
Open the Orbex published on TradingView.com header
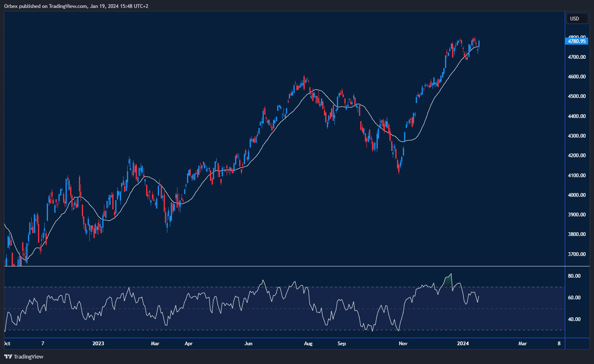tap(76, 6)
